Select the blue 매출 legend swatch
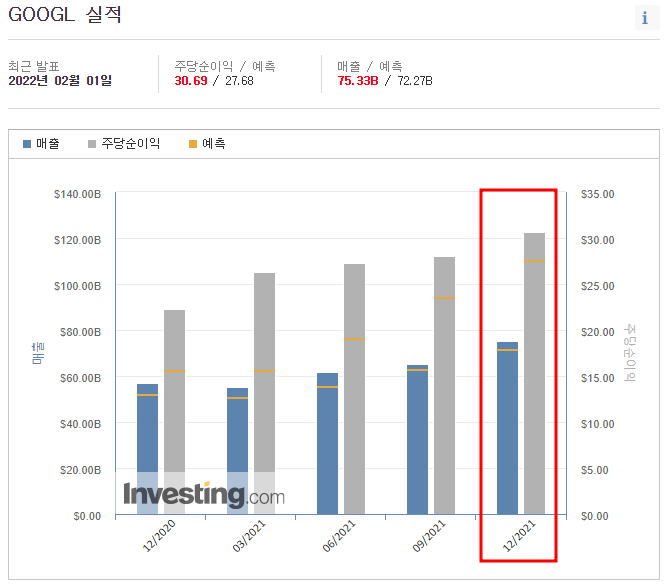This screenshot has width=666, height=586. (27, 144)
